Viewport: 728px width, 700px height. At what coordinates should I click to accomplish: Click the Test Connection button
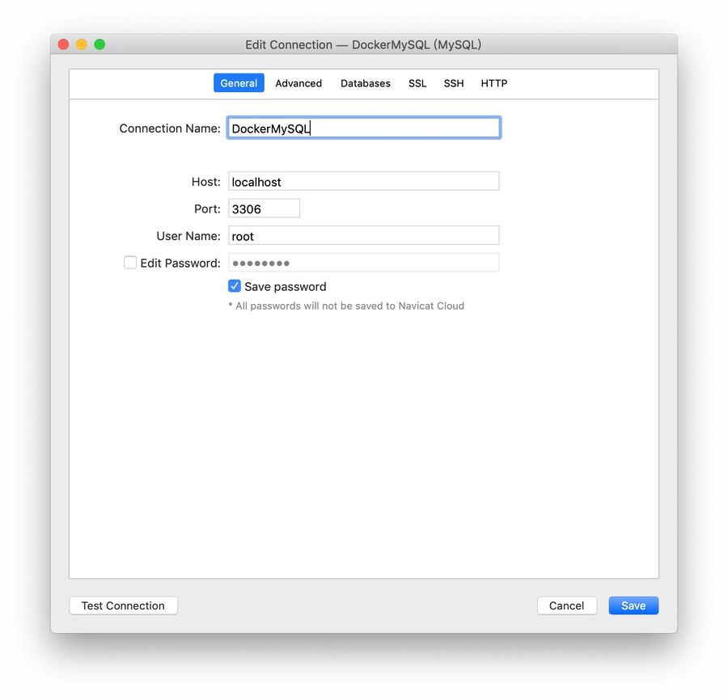(123, 605)
